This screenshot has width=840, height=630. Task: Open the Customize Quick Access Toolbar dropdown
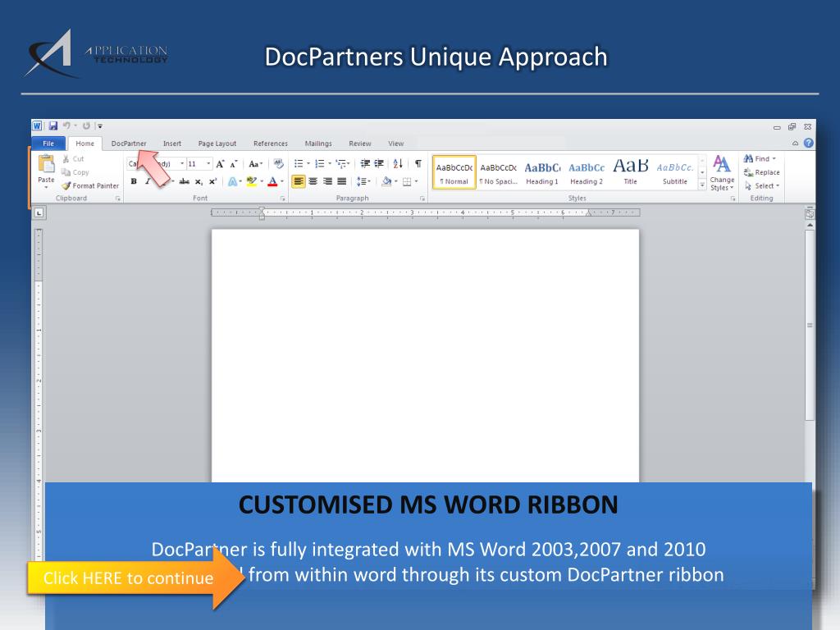tap(99, 126)
